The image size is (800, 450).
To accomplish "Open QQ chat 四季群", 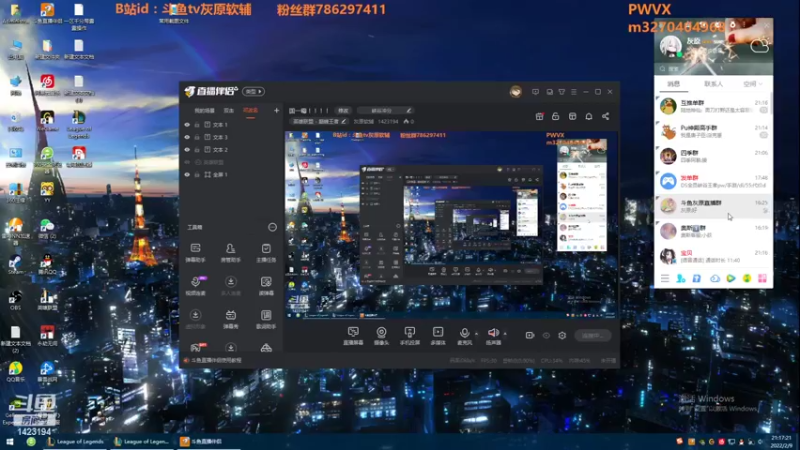I will [x=713, y=156].
